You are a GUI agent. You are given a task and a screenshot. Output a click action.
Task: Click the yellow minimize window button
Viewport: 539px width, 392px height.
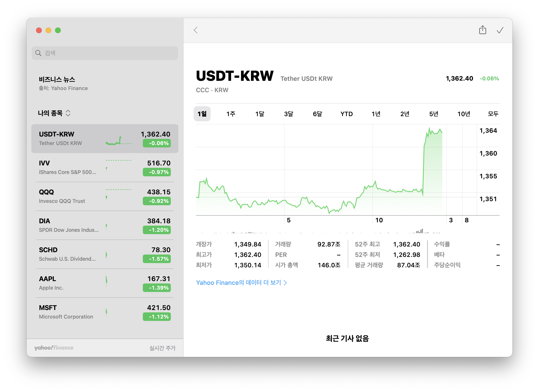pos(48,30)
